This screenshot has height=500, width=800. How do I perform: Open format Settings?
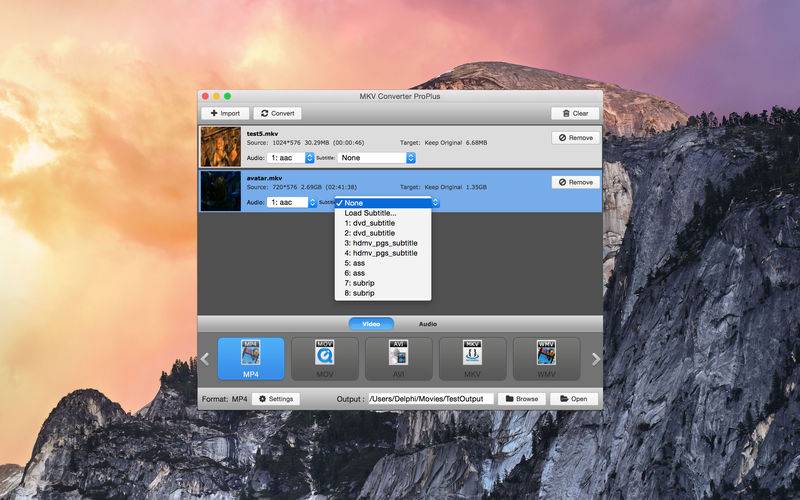pos(276,399)
